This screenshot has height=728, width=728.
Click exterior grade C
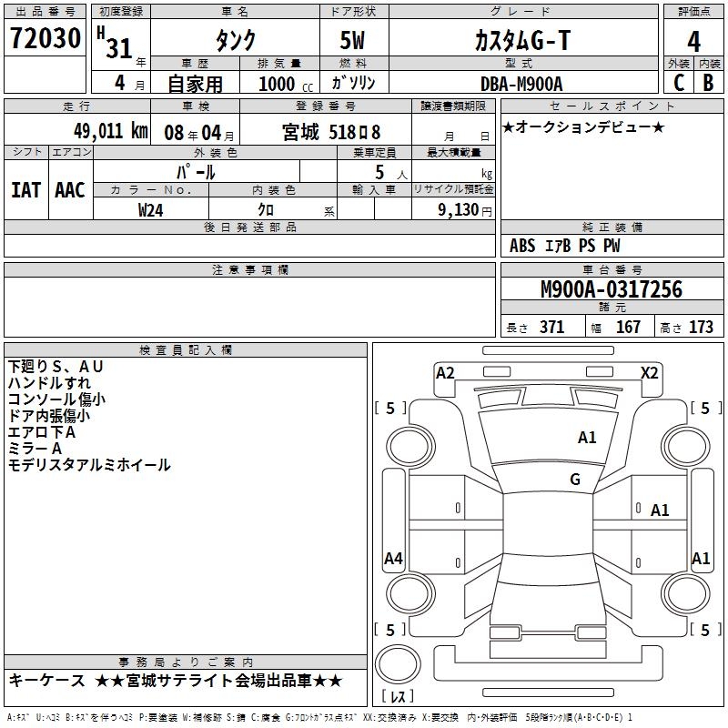pyautogui.click(x=679, y=83)
